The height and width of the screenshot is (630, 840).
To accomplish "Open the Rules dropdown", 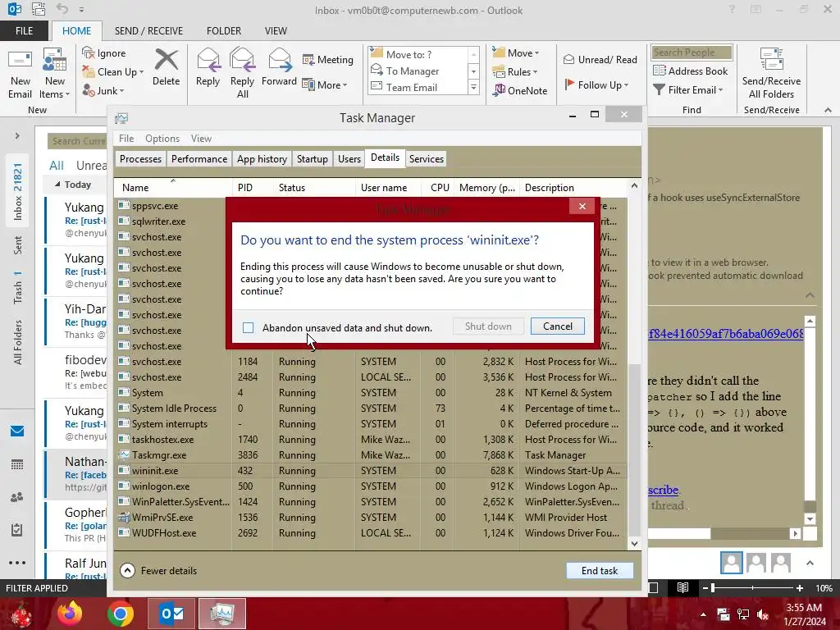I will tap(515, 72).
